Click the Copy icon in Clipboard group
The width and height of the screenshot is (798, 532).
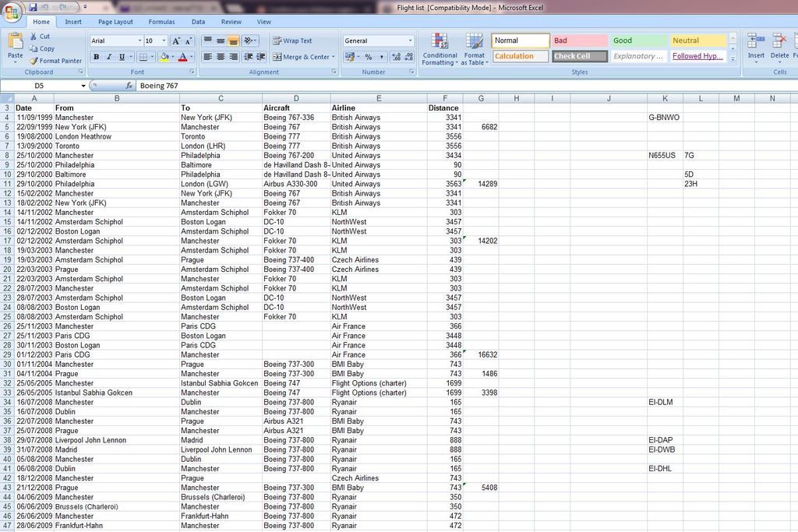pyautogui.click(x=34, y=48)
